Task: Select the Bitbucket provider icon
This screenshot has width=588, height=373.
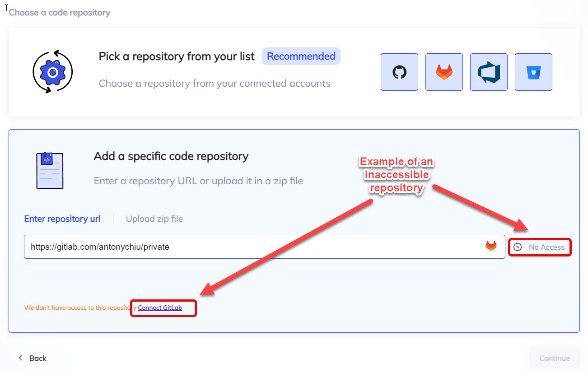Action: pyautogui.click(x=533, y=72)
